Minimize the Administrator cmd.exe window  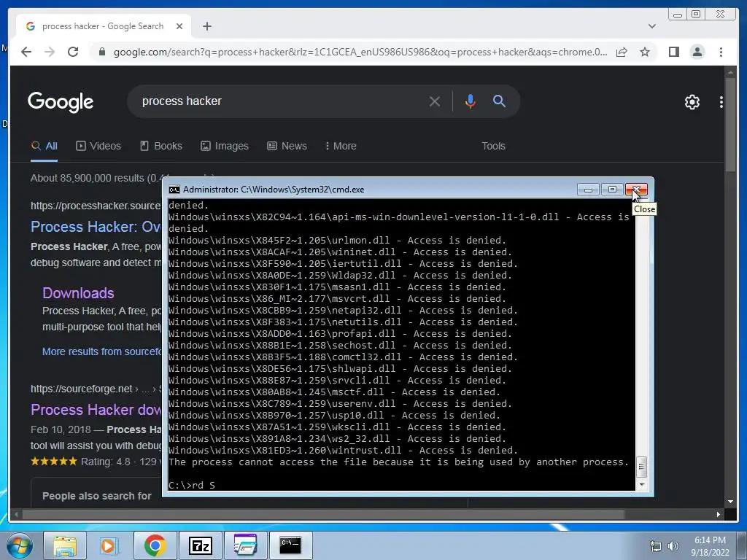click(588, 190)
